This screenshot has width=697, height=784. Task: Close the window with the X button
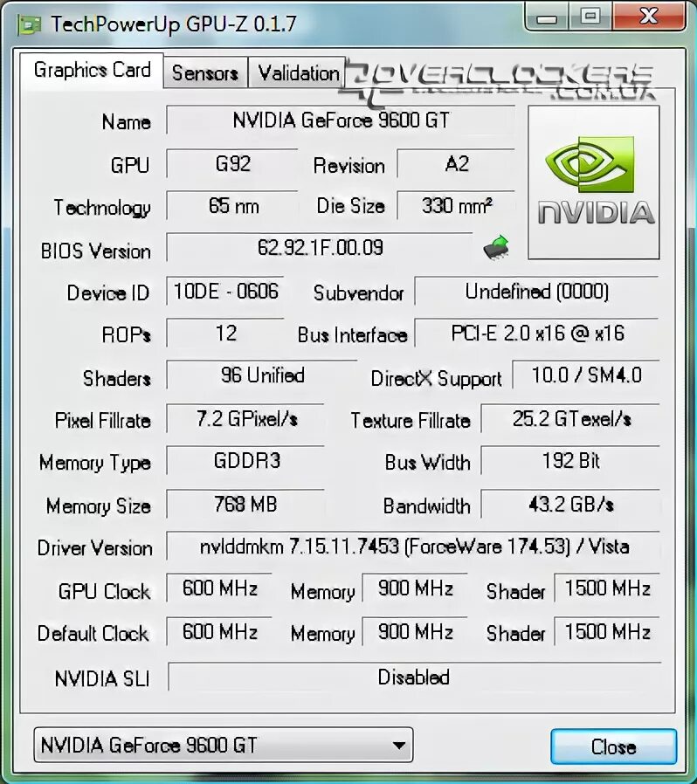point(648,17)
